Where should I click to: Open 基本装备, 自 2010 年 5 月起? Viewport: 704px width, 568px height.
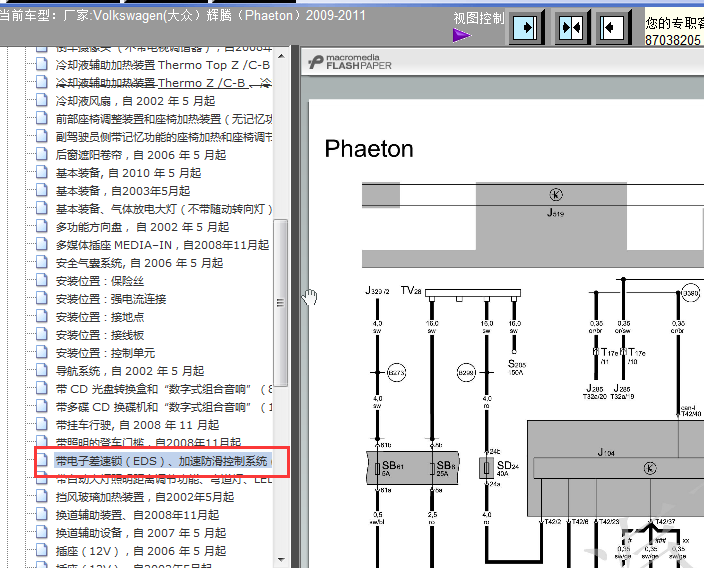[128, 173]
